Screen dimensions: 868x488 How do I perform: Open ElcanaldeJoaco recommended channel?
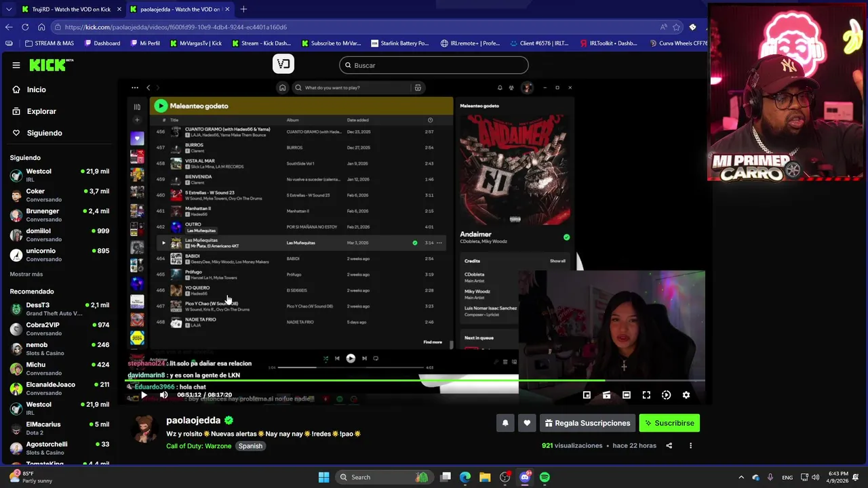tap(60, 388)
